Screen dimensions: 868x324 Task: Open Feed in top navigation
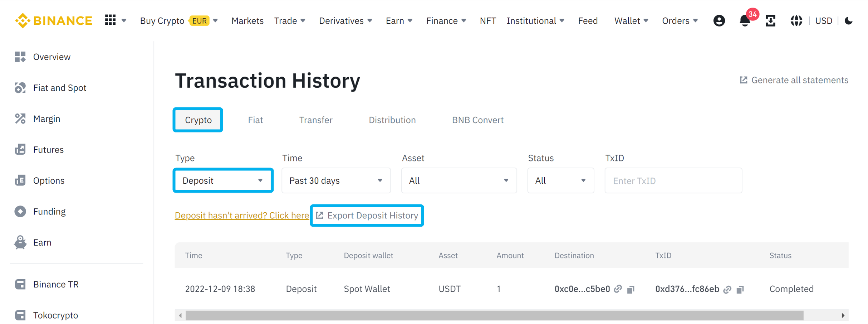coord(588,21)
